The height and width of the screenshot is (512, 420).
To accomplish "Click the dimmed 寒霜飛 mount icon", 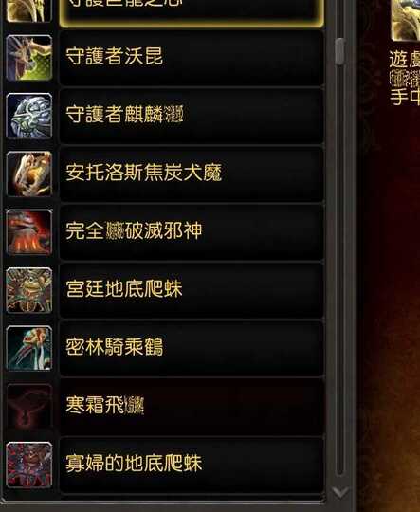I will (x=29, y=406).
